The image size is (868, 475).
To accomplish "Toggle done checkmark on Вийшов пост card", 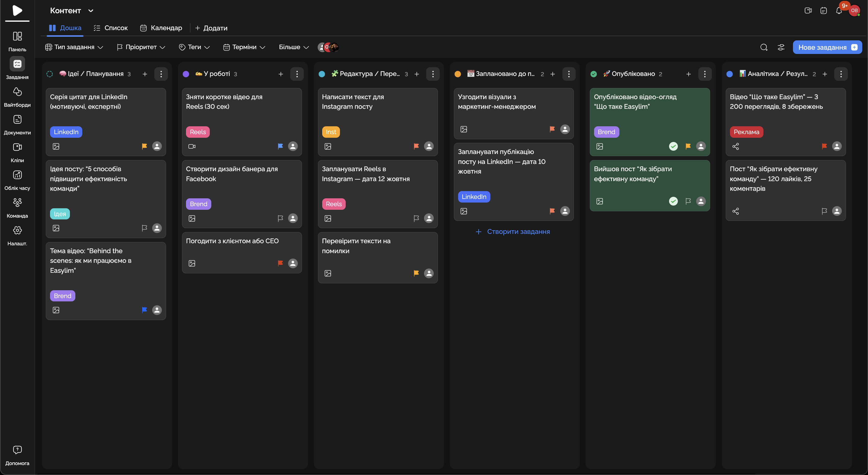I will 673,201.
